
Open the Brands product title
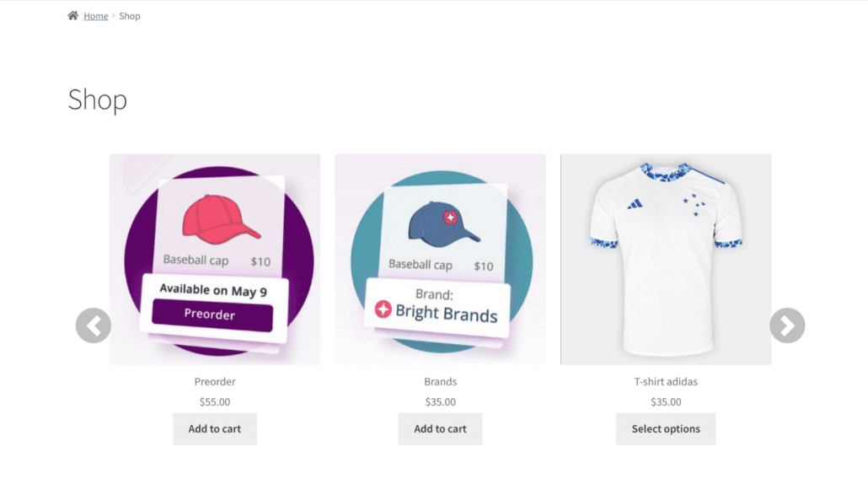[441, 382]
